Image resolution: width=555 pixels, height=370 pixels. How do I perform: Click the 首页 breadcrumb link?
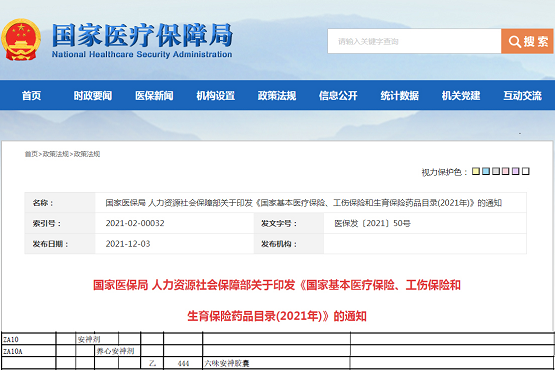click(31, 154)
